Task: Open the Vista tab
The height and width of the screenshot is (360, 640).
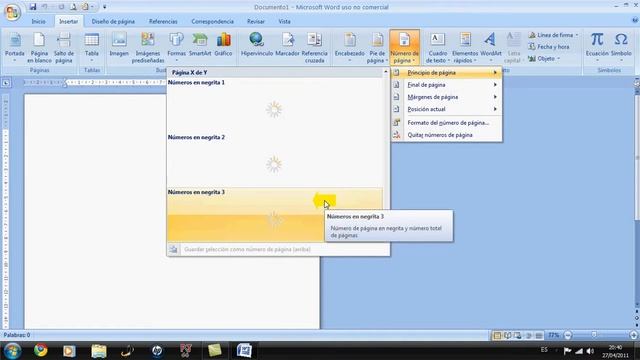Action: 284,21
